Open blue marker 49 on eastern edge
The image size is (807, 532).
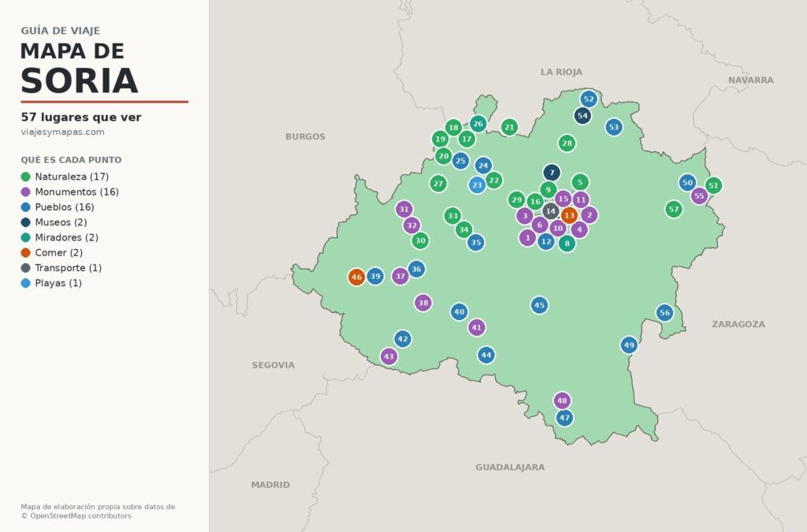pos(629,345)
